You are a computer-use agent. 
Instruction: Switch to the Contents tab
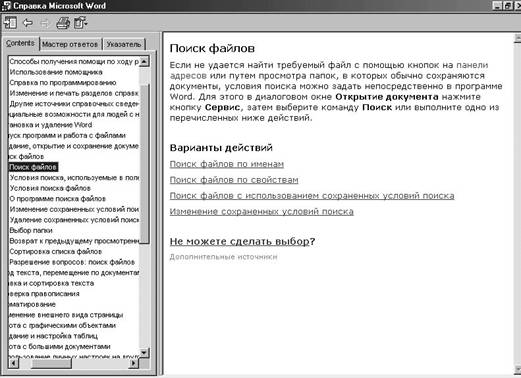[20, 43]
